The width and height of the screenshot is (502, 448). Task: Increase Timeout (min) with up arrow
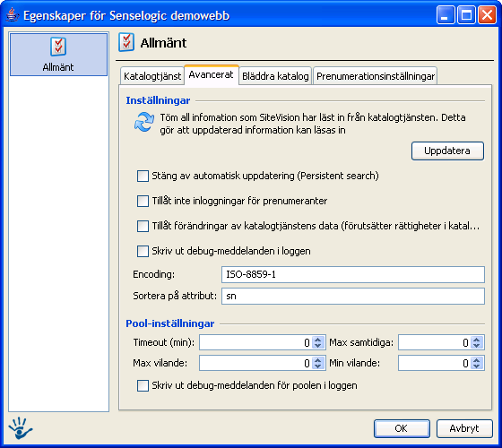(x=318, y=340)
